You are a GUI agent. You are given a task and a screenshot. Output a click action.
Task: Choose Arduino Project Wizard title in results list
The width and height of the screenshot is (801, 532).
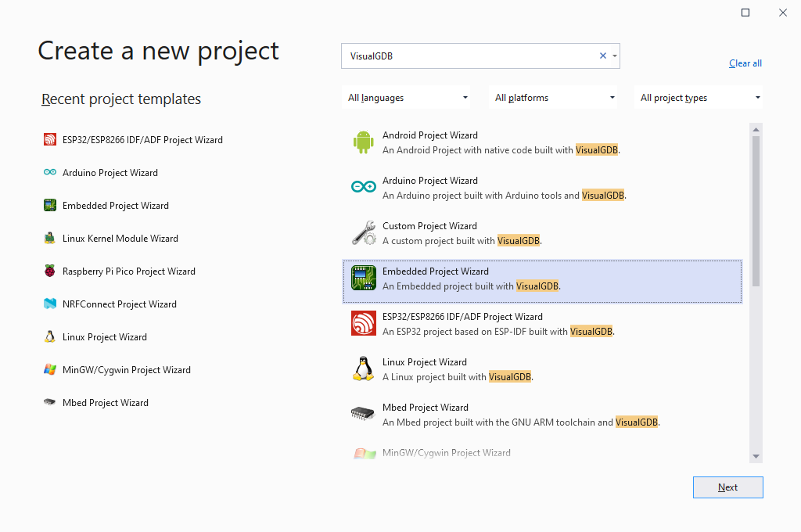pyautogui.click(x=430, y=181)
